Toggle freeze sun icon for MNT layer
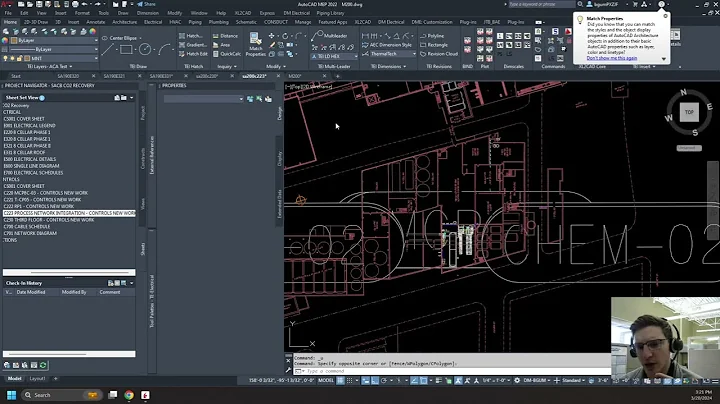This screenshot has width=720, height=404. click(12, 58)
